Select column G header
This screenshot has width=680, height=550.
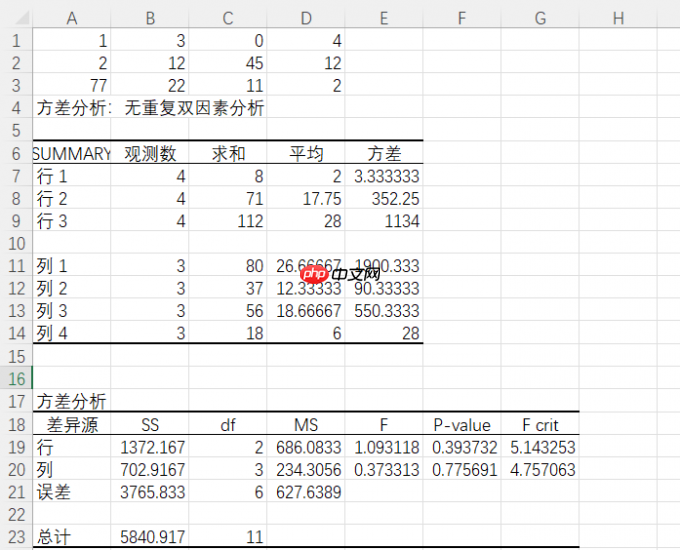tap(540, 19)
